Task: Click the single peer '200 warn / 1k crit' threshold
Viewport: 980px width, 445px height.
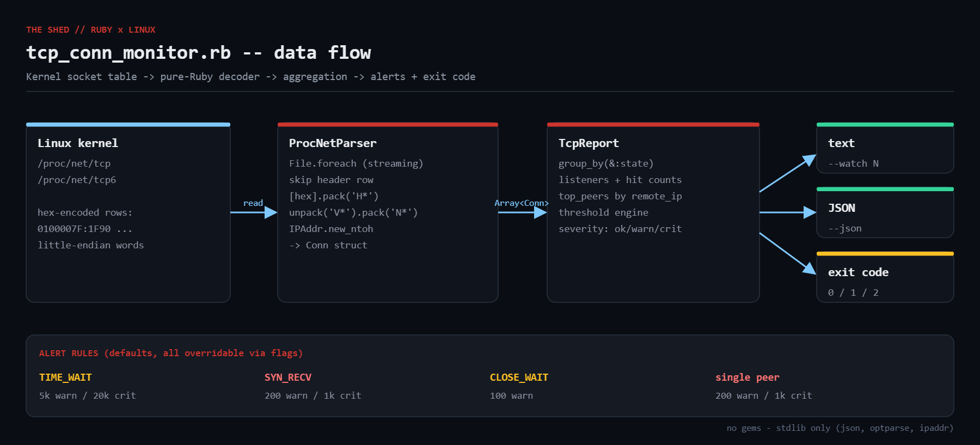Action: pos(764,395)
